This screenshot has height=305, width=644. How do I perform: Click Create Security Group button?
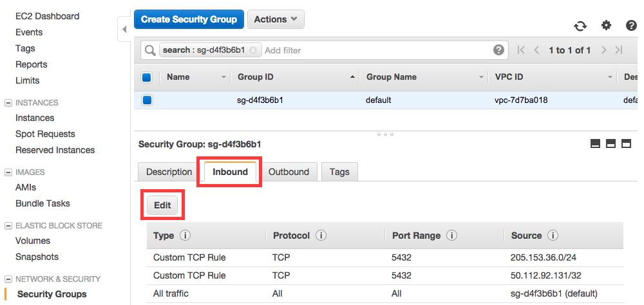(189, 19)
